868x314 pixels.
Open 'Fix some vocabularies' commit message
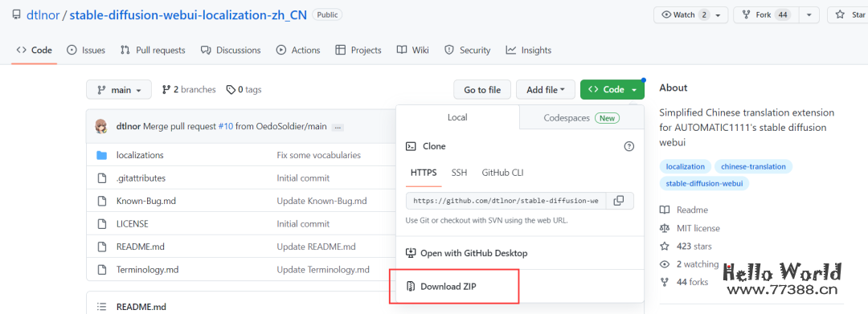point(319,155)
